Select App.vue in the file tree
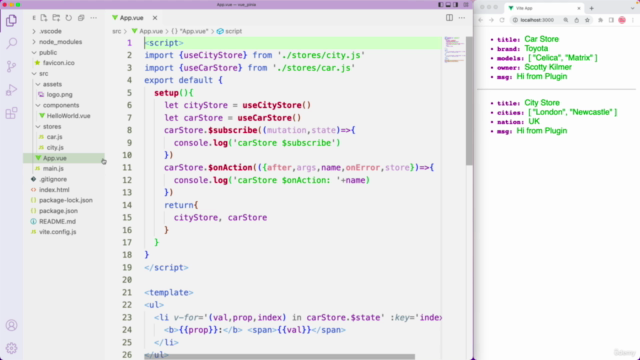This screenshot has height=360, width=640. click(55, 158)
